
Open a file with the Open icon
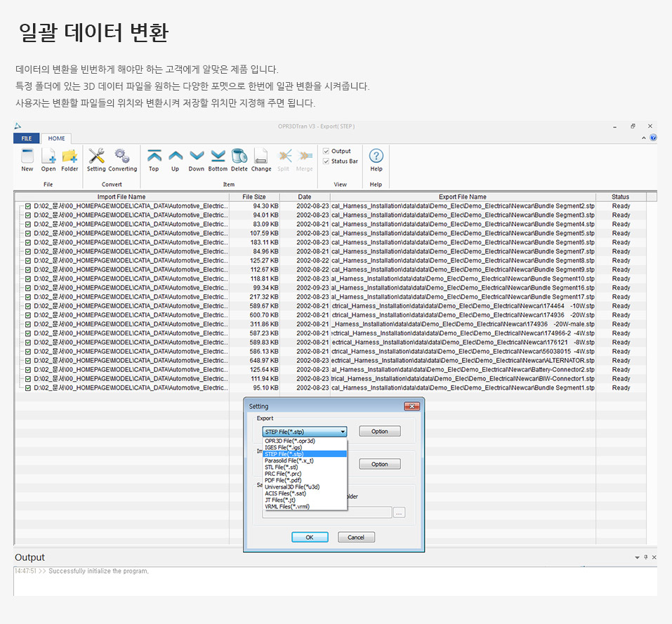(x=48, y=157)
